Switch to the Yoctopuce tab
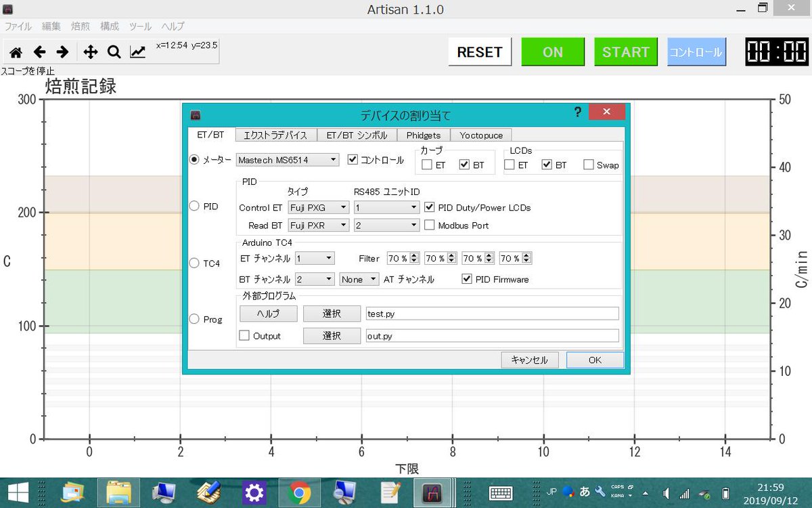Image resolution: width=812 pixels, height=508 pixels. 481,135
